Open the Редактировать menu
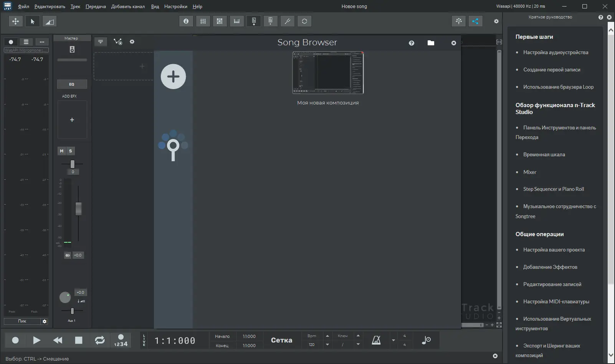 tap(50, 7)
